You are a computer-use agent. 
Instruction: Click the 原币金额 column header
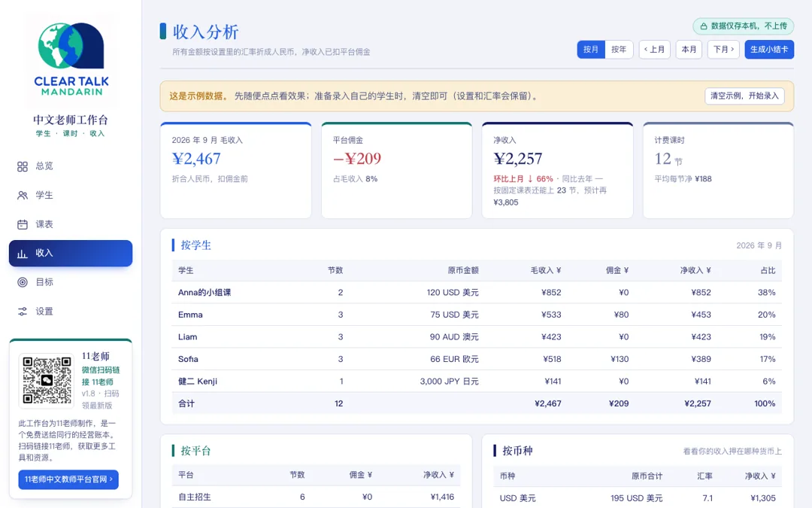tap(463, 271)
